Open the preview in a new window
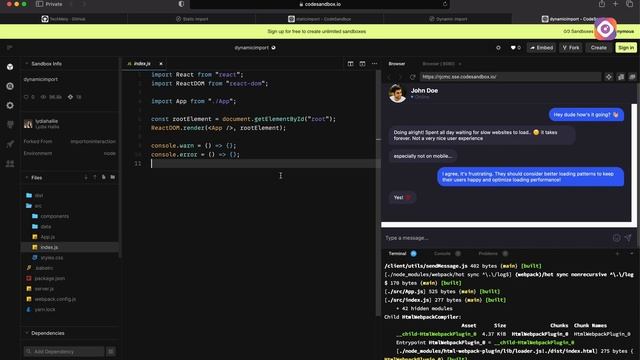This screenshot has width=640, height=360. click(632, 77)
